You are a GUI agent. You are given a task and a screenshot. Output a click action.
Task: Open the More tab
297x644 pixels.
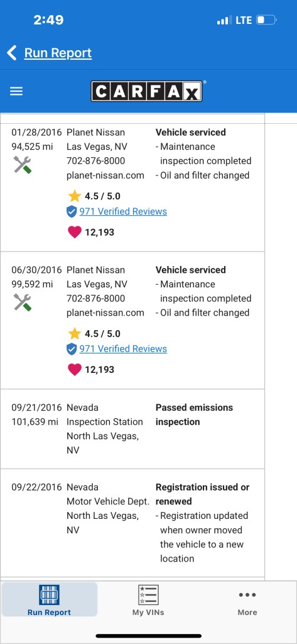pyautogui.click(x=247, y=600)
